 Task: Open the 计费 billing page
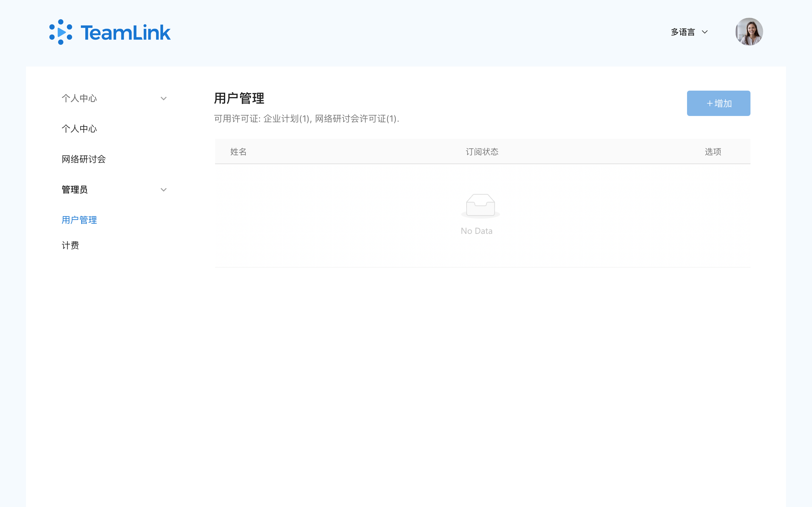point(70,246)
